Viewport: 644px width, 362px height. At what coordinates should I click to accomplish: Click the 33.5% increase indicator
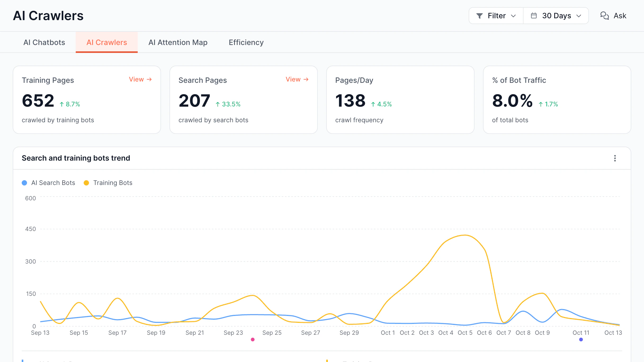point(228,104)
